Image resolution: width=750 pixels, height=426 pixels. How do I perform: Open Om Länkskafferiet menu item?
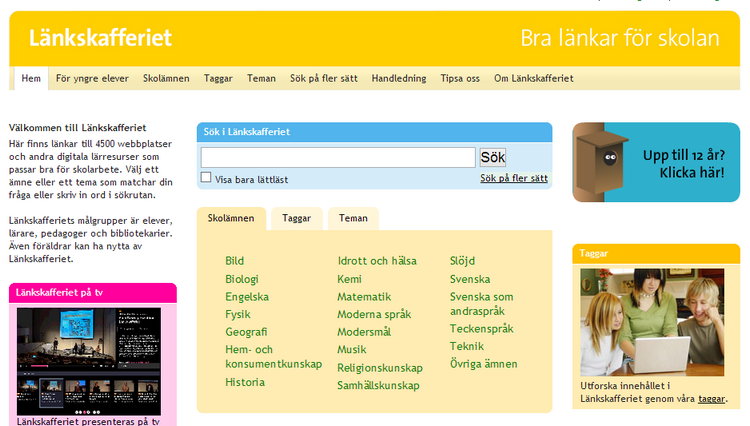pos(534,78)
